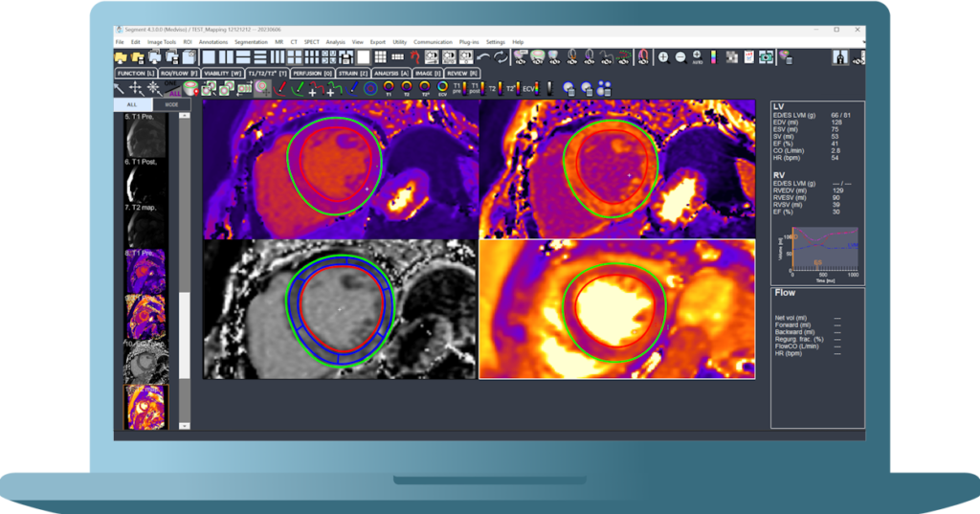The height and width of the screenshot is (514, 980).
Task: Click the zoom in magnifier
Action: (663, 57)
